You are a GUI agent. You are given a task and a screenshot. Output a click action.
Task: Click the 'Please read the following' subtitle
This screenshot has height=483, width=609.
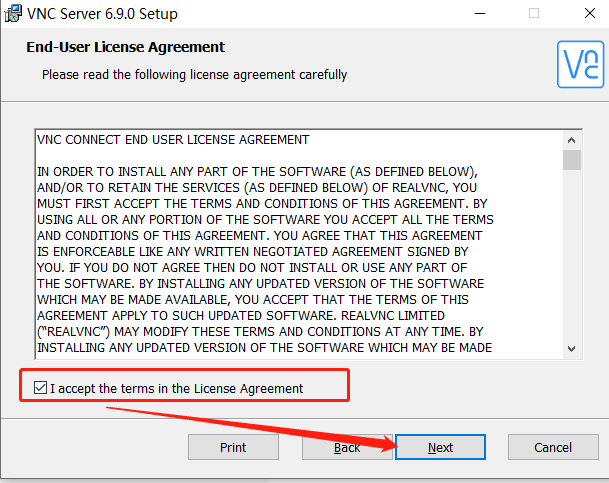coord(194,74)
